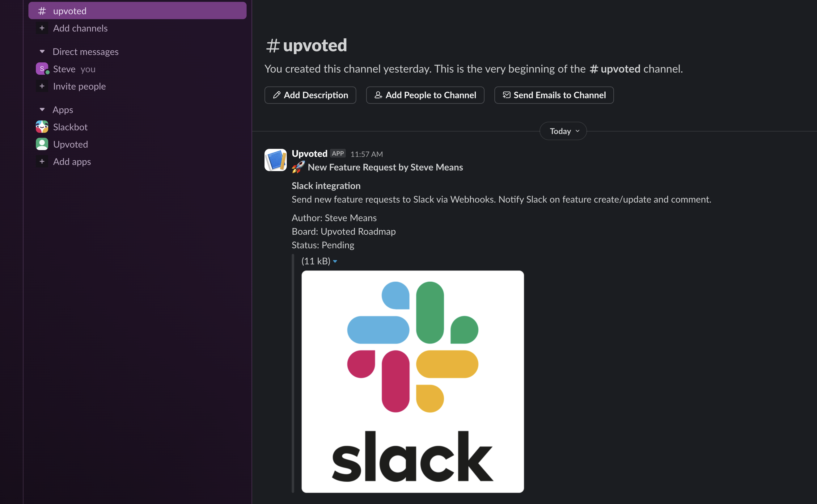This screenshot has width=817, height=504.
Task: Click the Author: Steve Means line
Action: pyautogui.click(x=334, y=218)
